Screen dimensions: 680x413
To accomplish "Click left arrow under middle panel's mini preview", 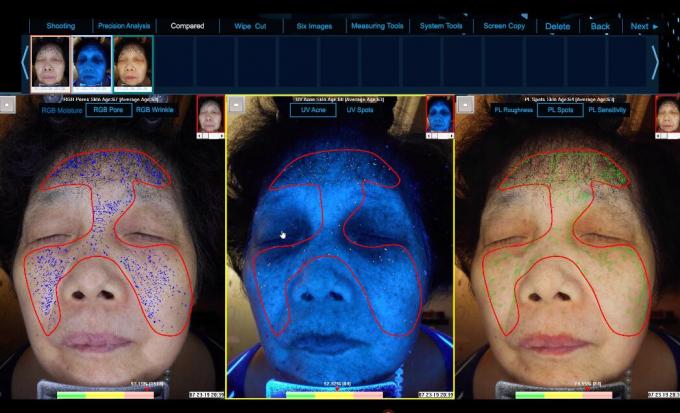I will tap(428, 136).
